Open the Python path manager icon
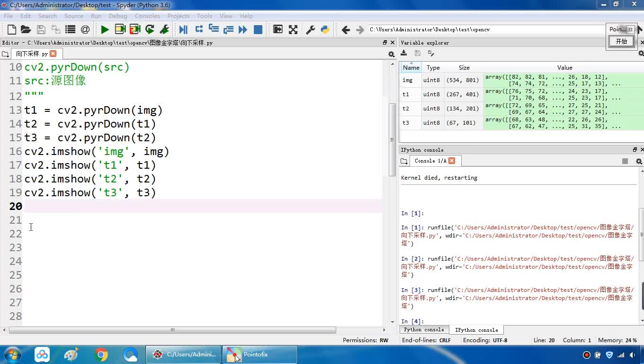644x364 pixels. (x=325, y=30)
